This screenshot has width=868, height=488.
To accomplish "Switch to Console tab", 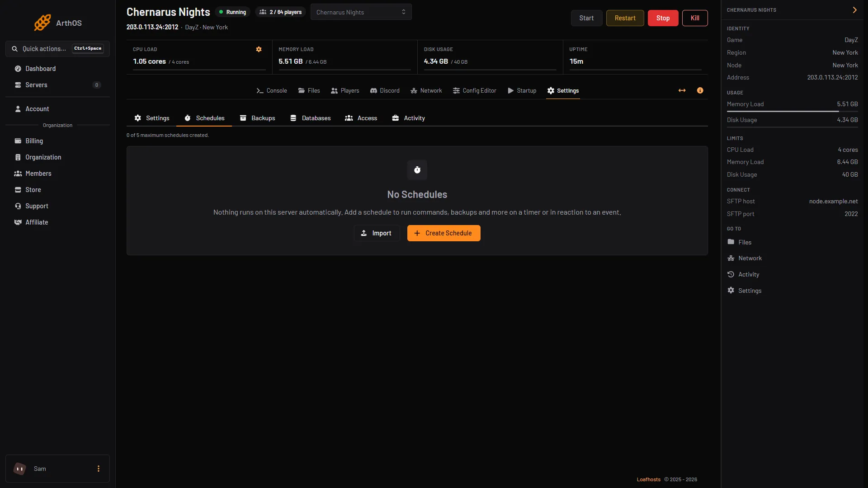I will [x=272, y=90].
